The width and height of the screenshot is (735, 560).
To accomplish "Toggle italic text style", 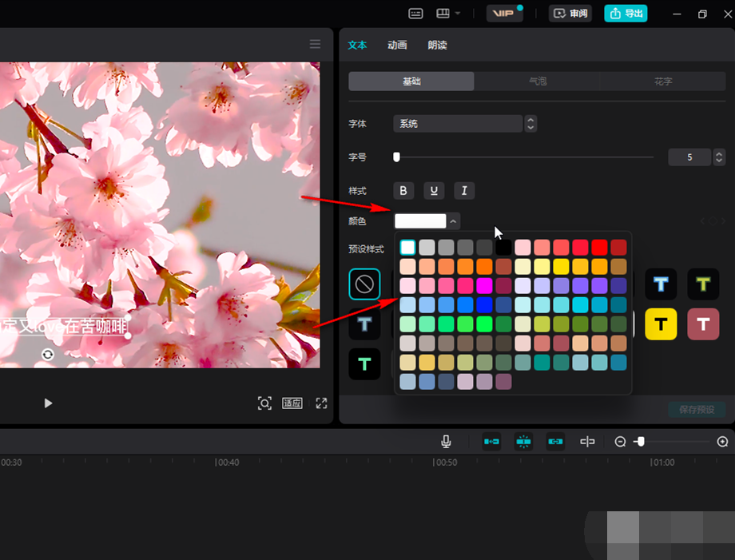I will (x=464, y=190).
